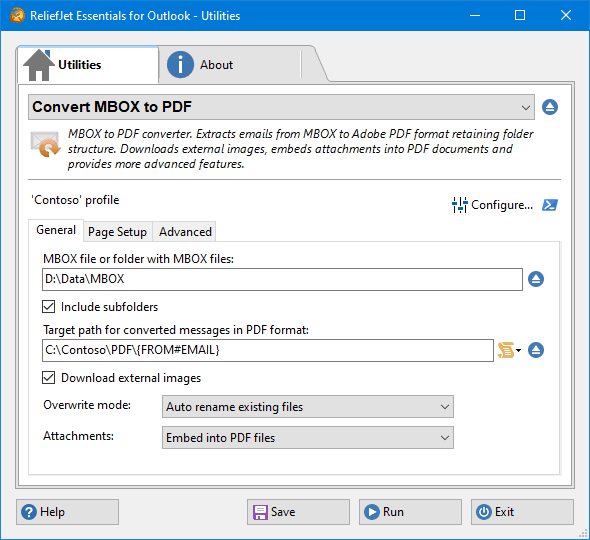Click the eject icon next to target path
This screenshot has width=590, height=540.
tap(536, 350)
